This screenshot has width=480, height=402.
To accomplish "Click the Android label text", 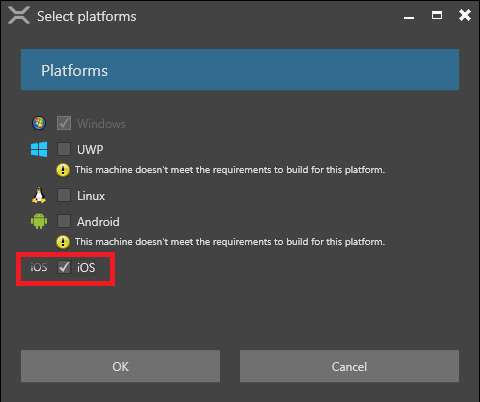I will [98, 222].
